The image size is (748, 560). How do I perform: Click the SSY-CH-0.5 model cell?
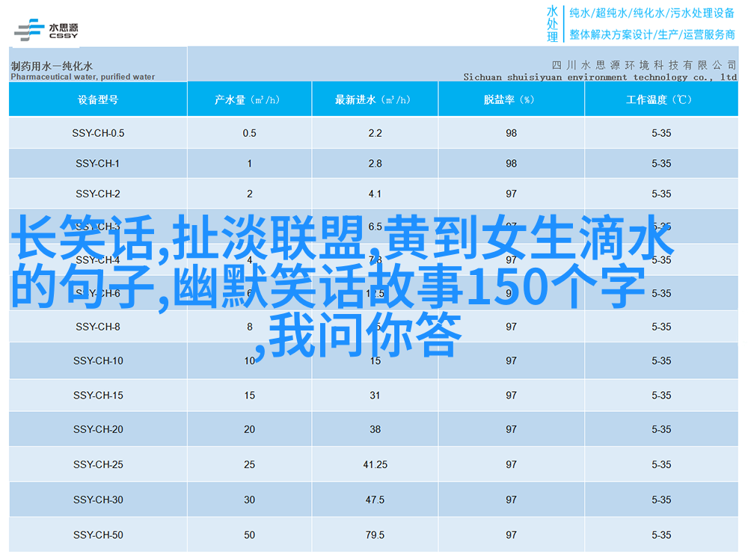(98, 133)
